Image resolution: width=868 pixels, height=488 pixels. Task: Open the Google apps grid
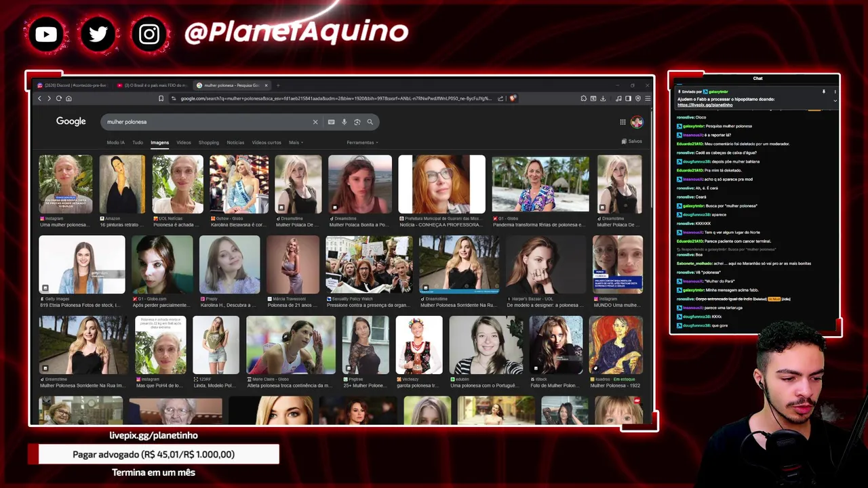pos(623,122)
